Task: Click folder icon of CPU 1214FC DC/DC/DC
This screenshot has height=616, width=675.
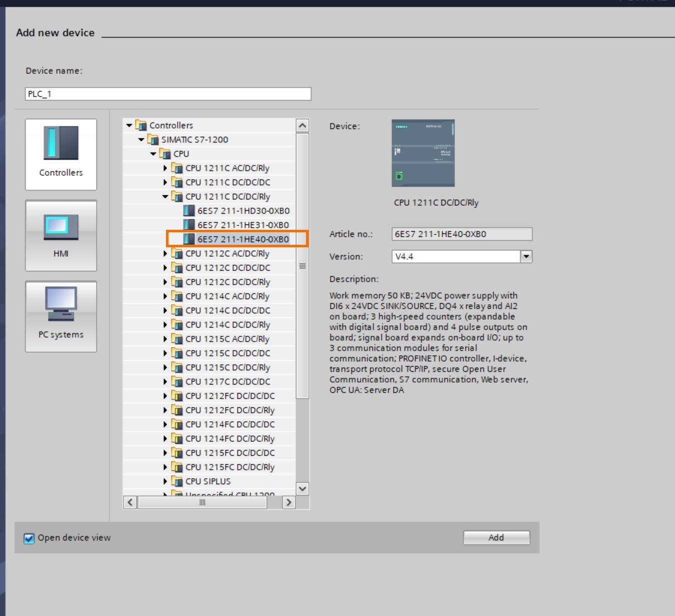Action: coord(177,425)
